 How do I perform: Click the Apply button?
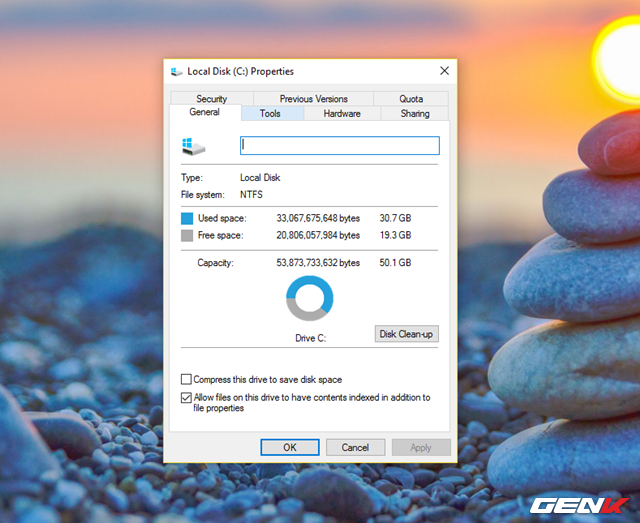(x=421, y=447)
